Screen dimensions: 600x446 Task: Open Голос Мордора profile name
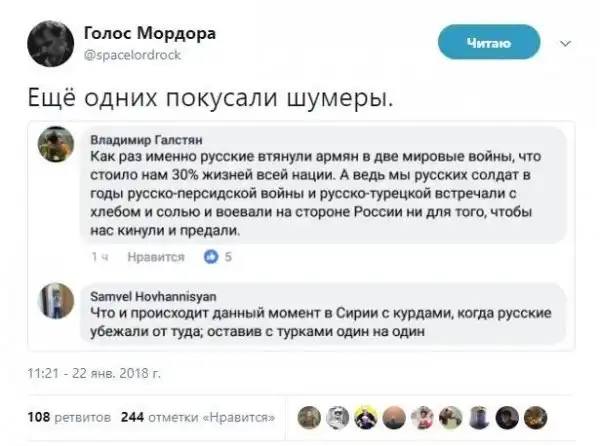146,32
